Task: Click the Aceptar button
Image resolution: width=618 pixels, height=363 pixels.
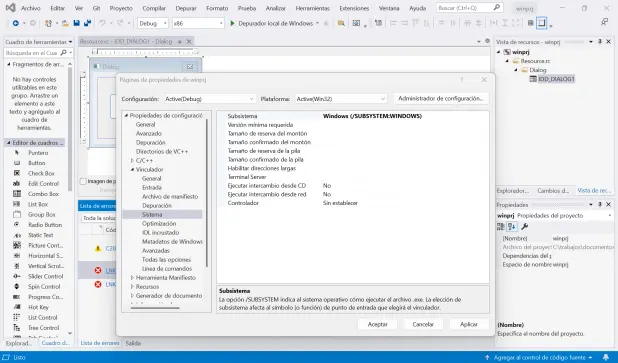Action: [378, 324]
